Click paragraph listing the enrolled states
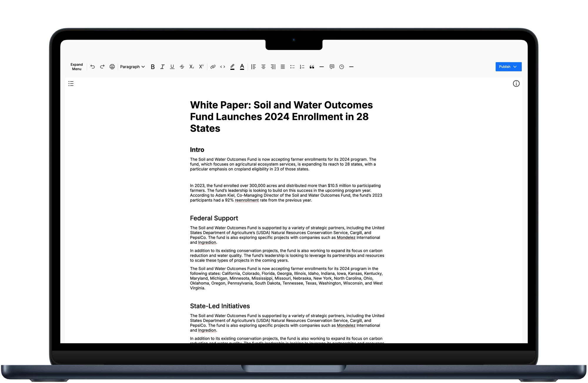 (287, 278)
